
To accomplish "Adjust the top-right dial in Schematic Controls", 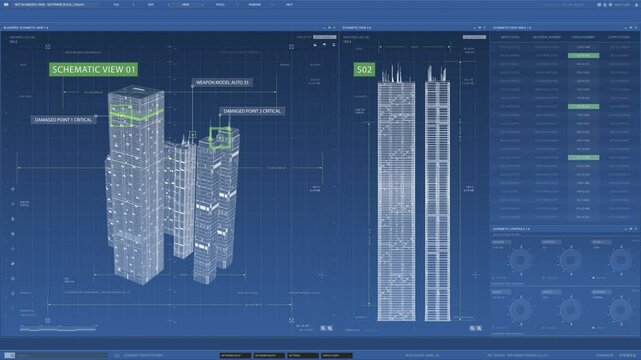I will point(621,260).
